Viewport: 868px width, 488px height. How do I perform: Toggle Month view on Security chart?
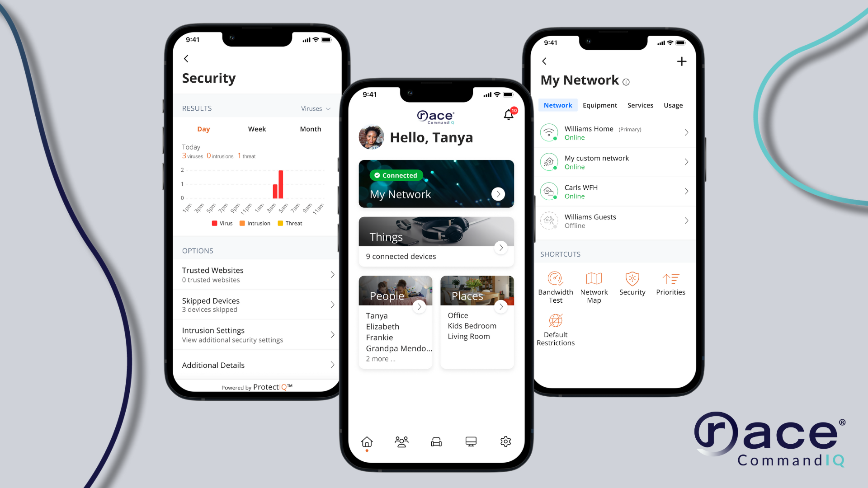(x=310, y=129)
